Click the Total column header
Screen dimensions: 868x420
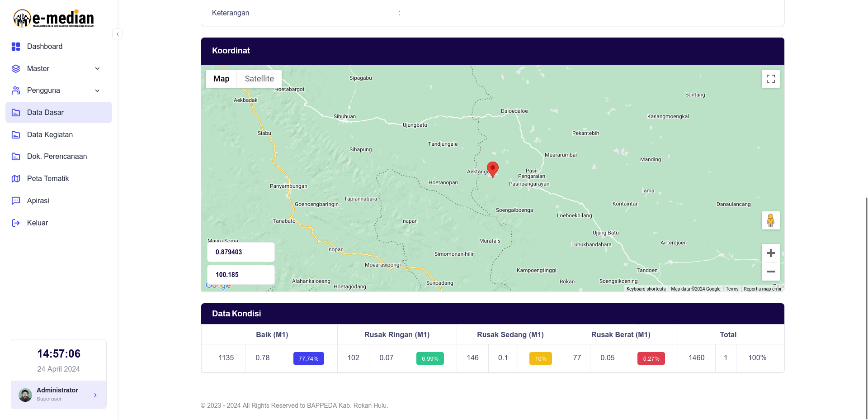click(x=728, y=335)
